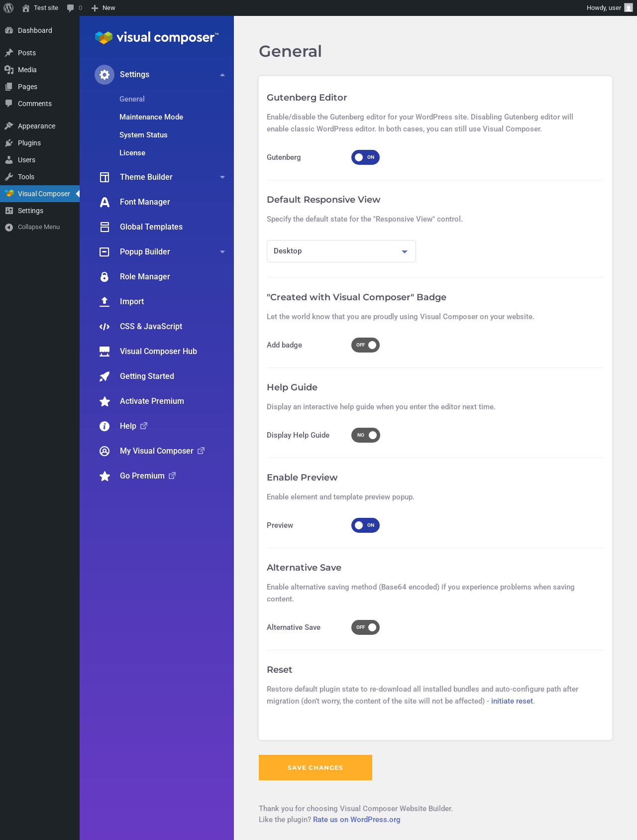Enable the Alternative Save toggle

365,627
